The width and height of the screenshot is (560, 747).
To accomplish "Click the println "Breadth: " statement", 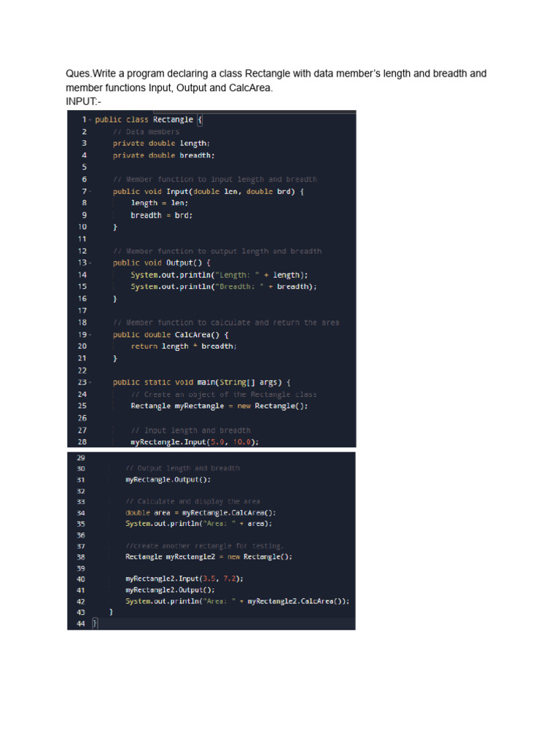I will point(224,287).
